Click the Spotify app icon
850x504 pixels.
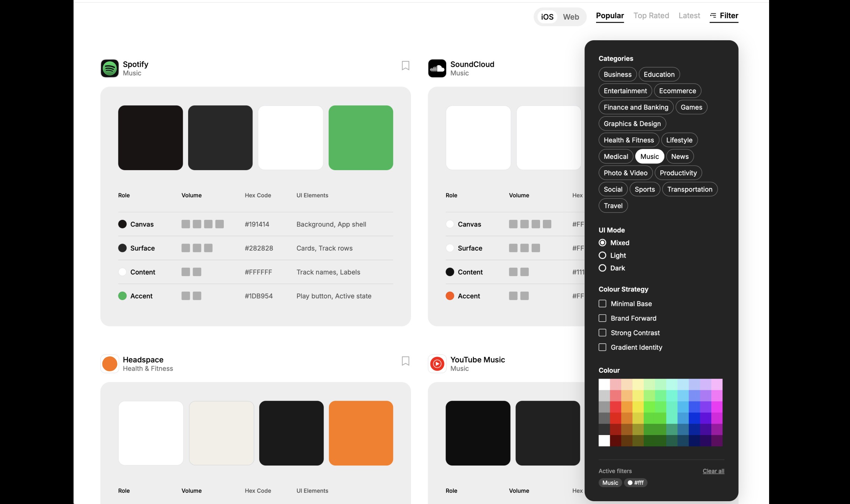coord(110,68)
